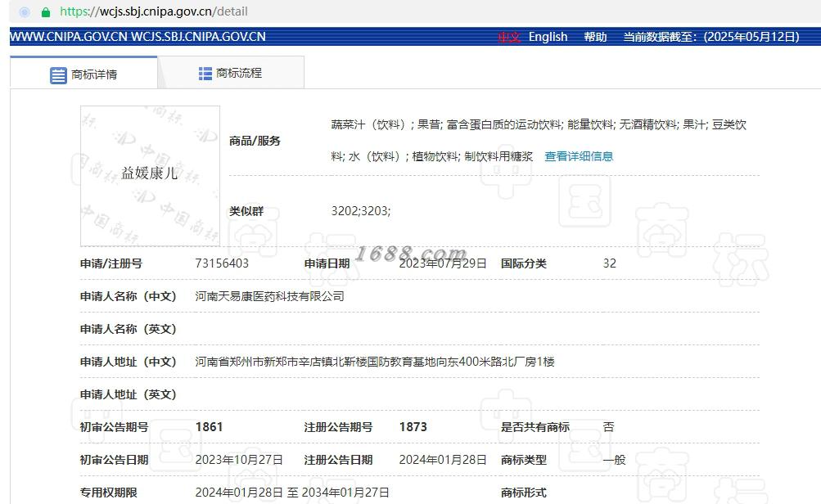Click the 益媛康儿 trademark image
The height and width of the screenshot is (504, 821).
[x=150, y=176]
